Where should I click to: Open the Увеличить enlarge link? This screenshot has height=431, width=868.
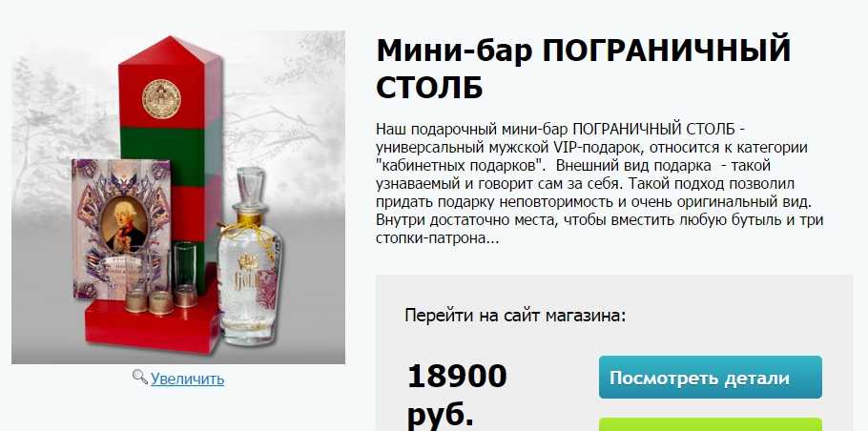coord(187,379)
